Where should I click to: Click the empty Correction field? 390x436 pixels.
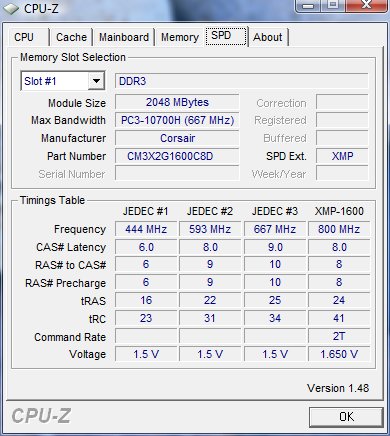tap(342, 102)
